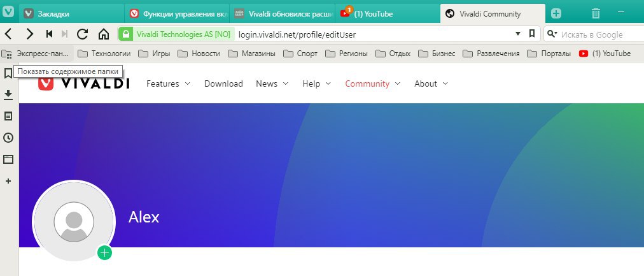Open the Window panel in the sidebar
The image size is (644, 276).
click(x=8, y=159)
